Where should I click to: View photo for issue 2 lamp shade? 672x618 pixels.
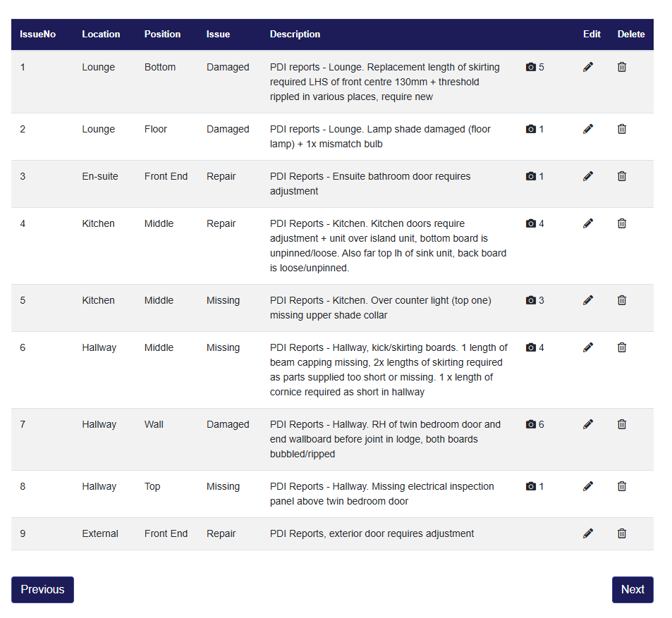point(534,129)
